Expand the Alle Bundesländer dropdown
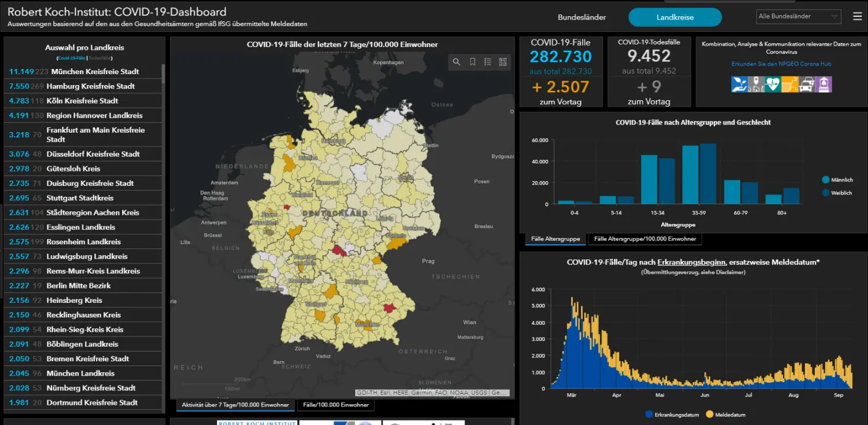Image resolution: width=868 pixels, height=425 pixels. 799,16
